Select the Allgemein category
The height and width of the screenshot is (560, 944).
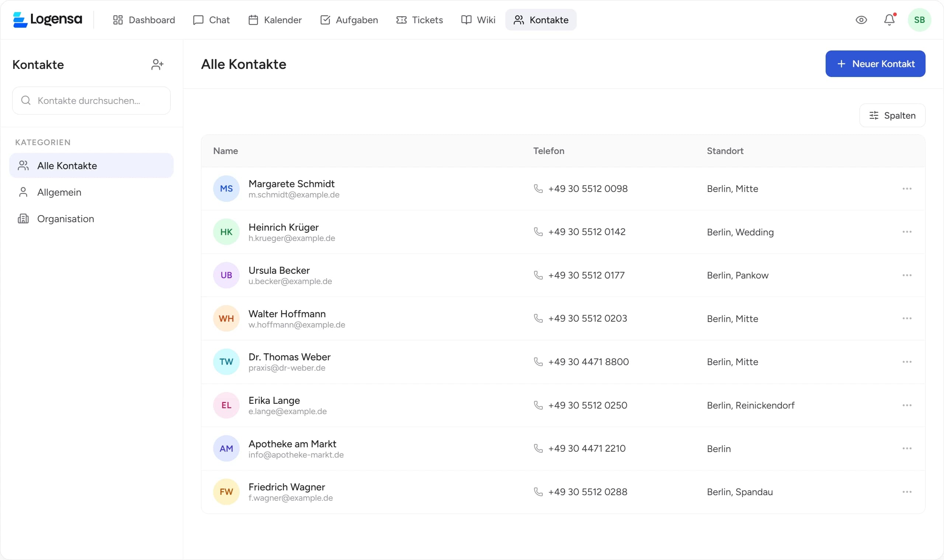coord(91,192)
